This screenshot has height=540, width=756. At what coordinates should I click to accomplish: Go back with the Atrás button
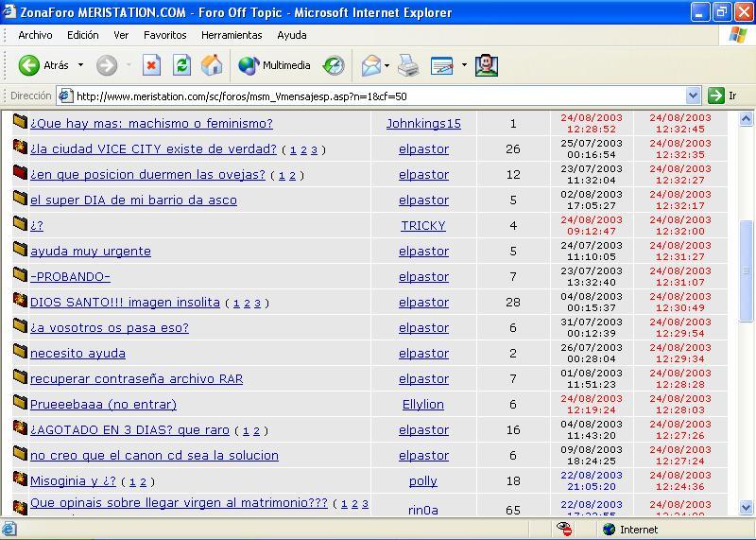[x=43, y=65]
